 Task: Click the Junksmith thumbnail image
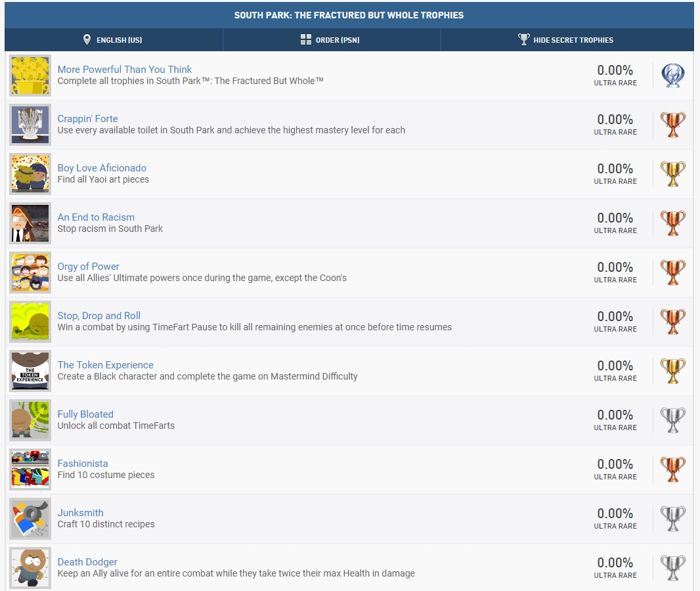(30, 519)
